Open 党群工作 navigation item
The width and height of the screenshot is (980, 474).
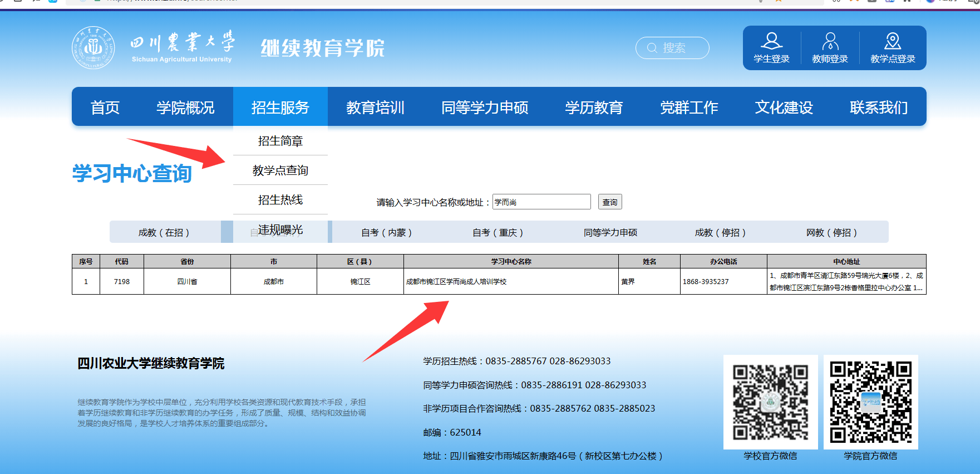click(x=689, y=107)
